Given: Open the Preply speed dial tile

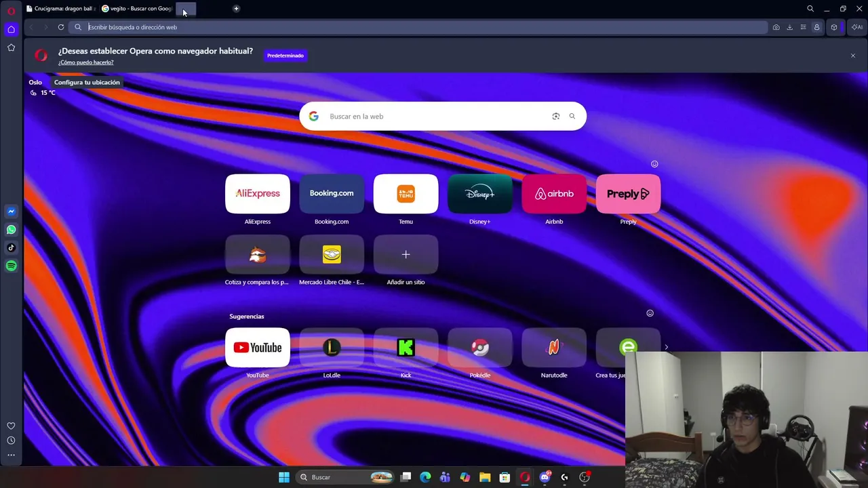Looking at the screenshot, I should 628,194.
